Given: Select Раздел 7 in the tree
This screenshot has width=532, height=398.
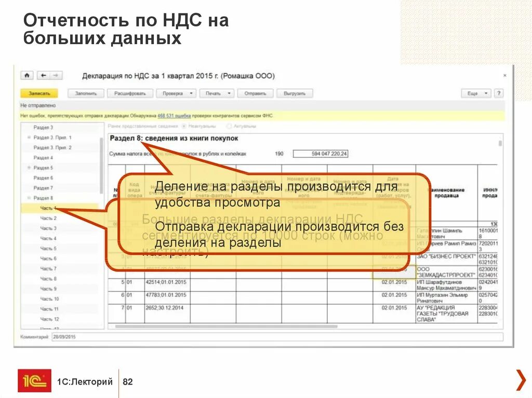Looking at the screenshot, I should click(x=43, y=187).
